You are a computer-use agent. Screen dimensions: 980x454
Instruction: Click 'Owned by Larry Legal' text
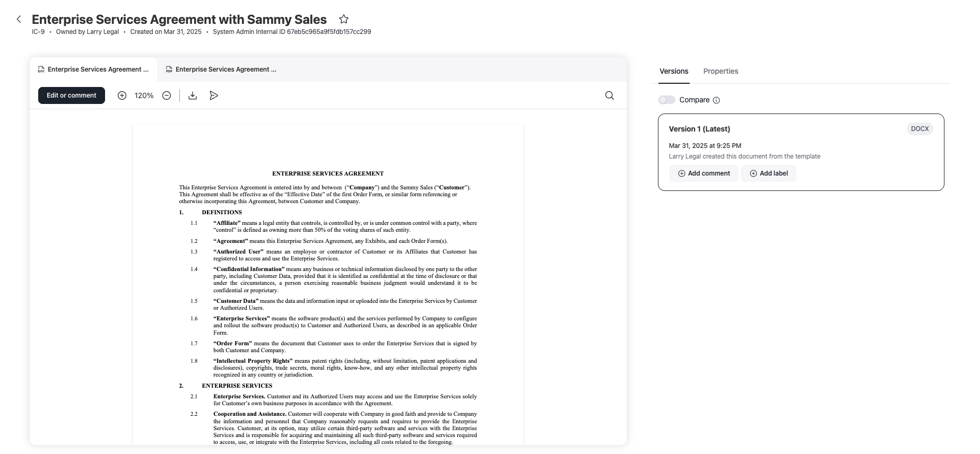[x=88, y=32]
